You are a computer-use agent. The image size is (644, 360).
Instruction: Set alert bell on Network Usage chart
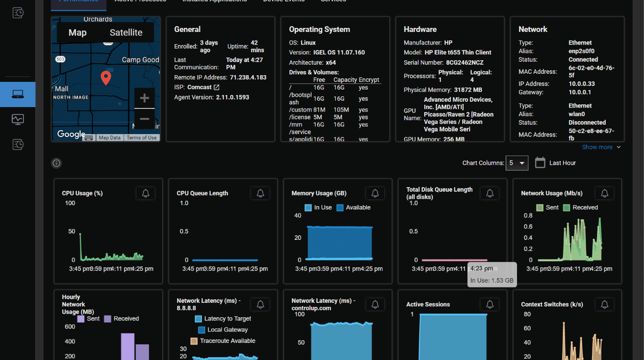point(605,193)
